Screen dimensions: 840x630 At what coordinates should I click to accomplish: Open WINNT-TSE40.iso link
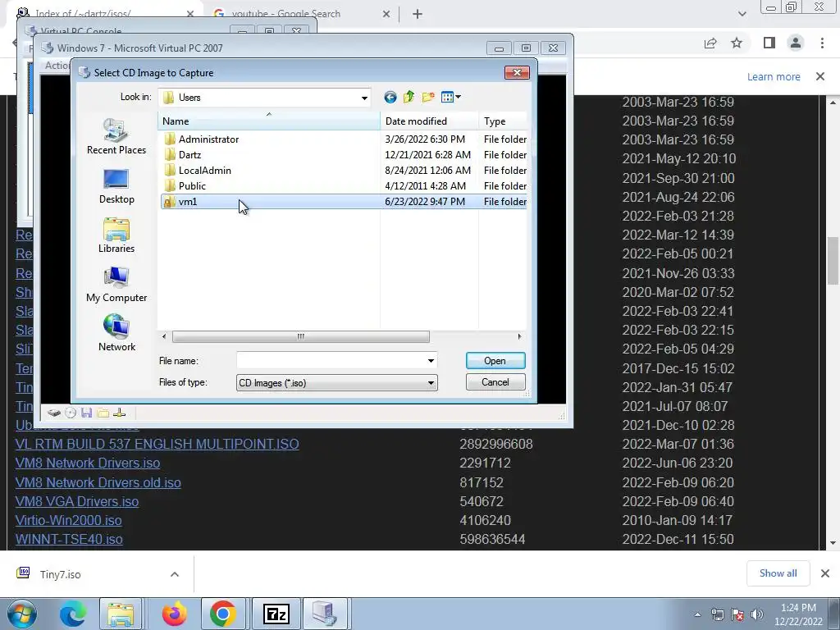click(69, 539)
